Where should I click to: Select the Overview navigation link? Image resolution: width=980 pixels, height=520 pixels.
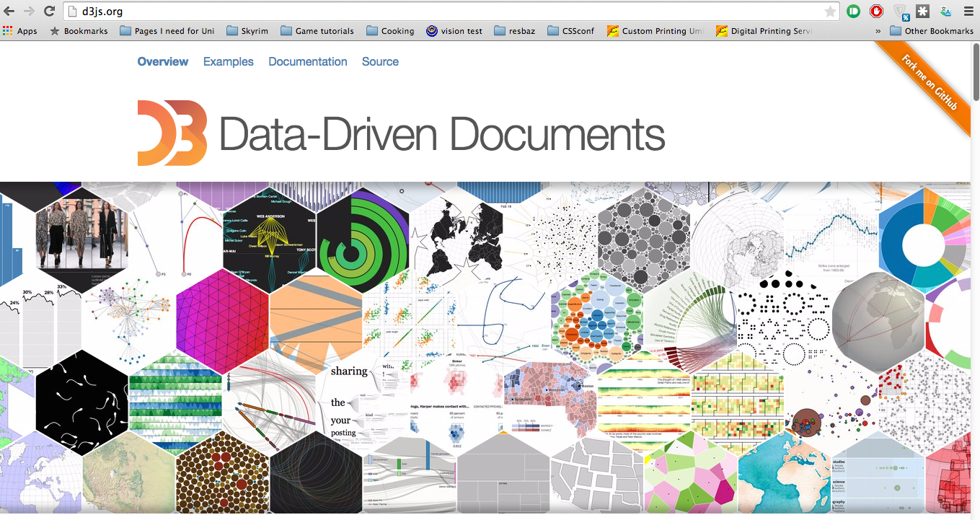[x=163, y=61]
